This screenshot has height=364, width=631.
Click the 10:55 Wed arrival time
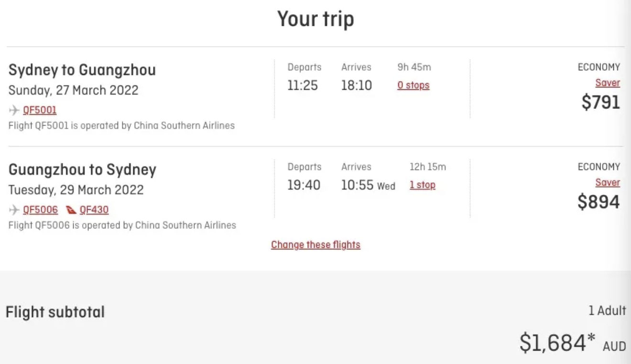click(368, 185)
